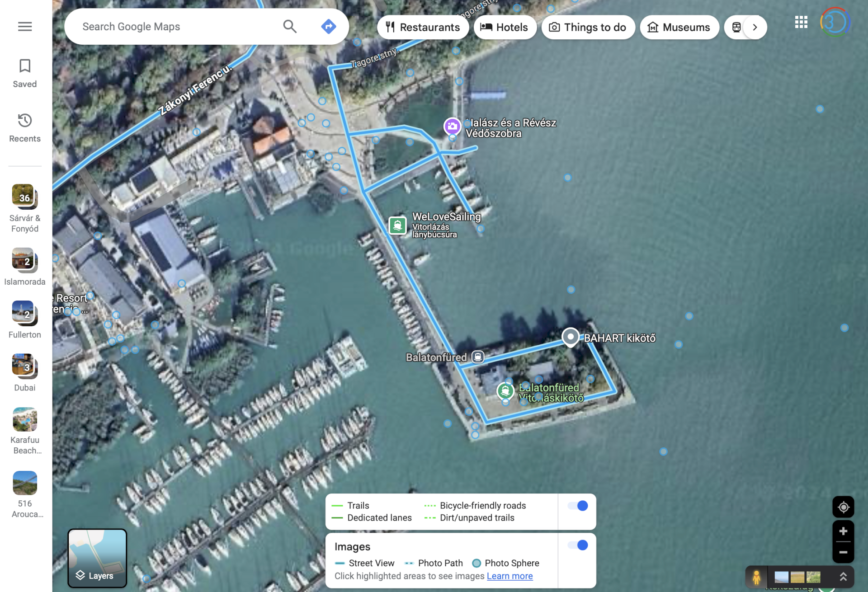
Task: Open Saved places
Action: 25,73
